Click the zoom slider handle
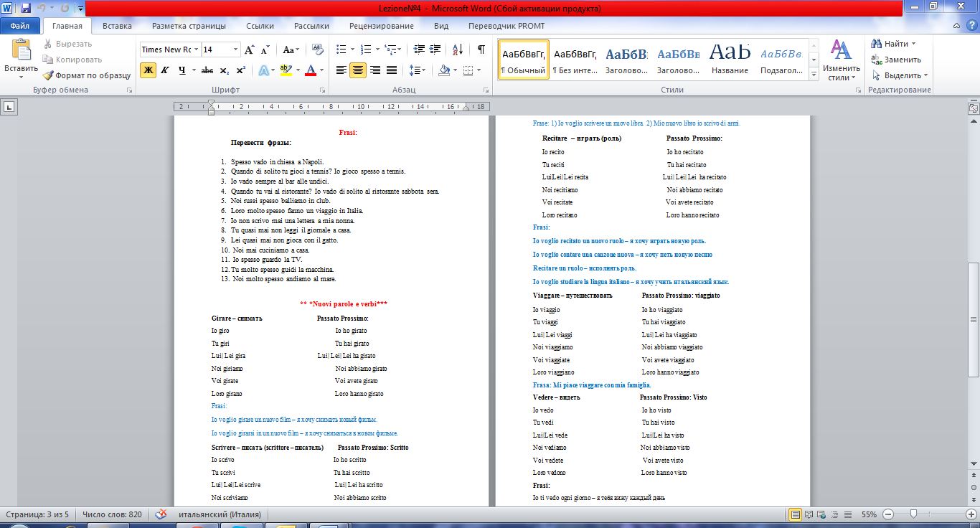980x528 pixels. pyautogui.click(x=913, y=514)
